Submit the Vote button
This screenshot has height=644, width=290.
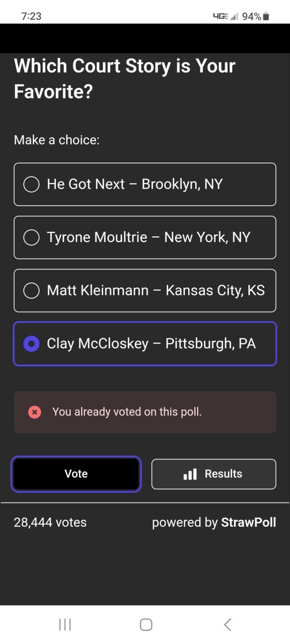coord(76,474)
